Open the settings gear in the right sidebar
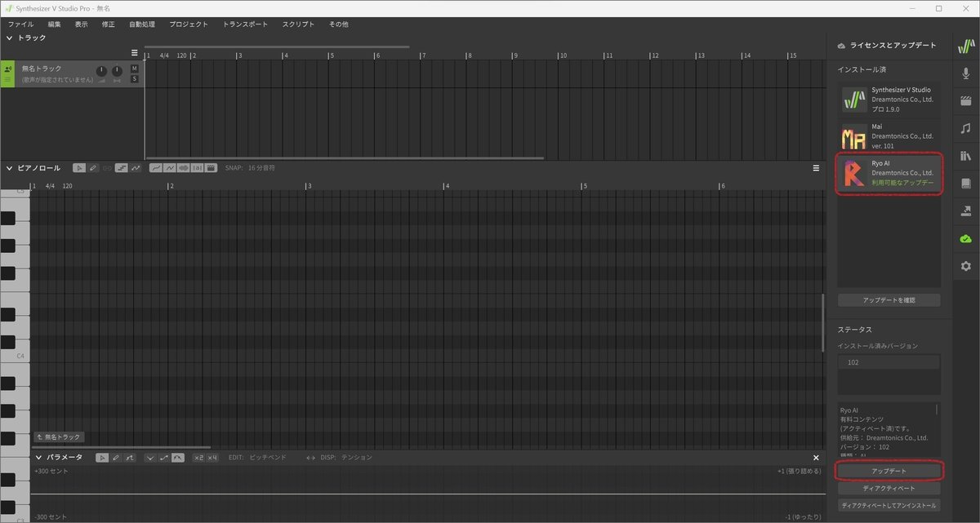This screenshot has height=523, width=980. 965,266
